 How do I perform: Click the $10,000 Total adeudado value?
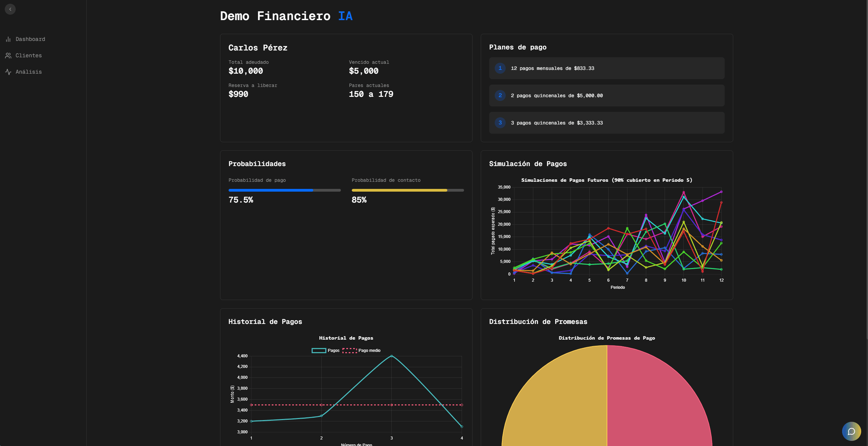[x=246, y=71]
